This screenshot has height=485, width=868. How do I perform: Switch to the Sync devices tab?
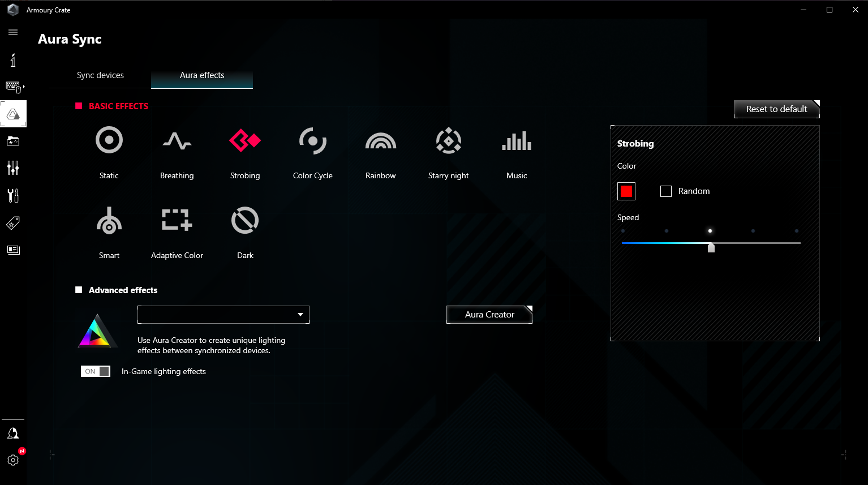(100, 75)
